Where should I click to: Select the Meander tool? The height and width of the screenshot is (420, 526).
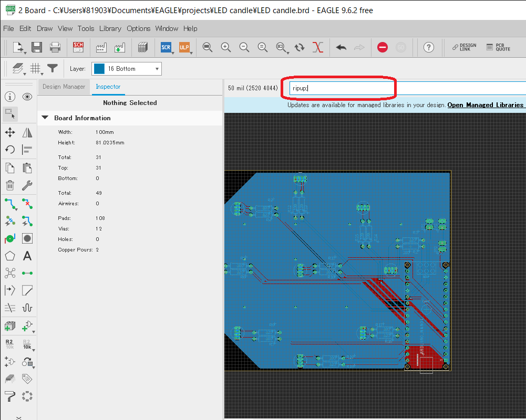pos(27,307)
